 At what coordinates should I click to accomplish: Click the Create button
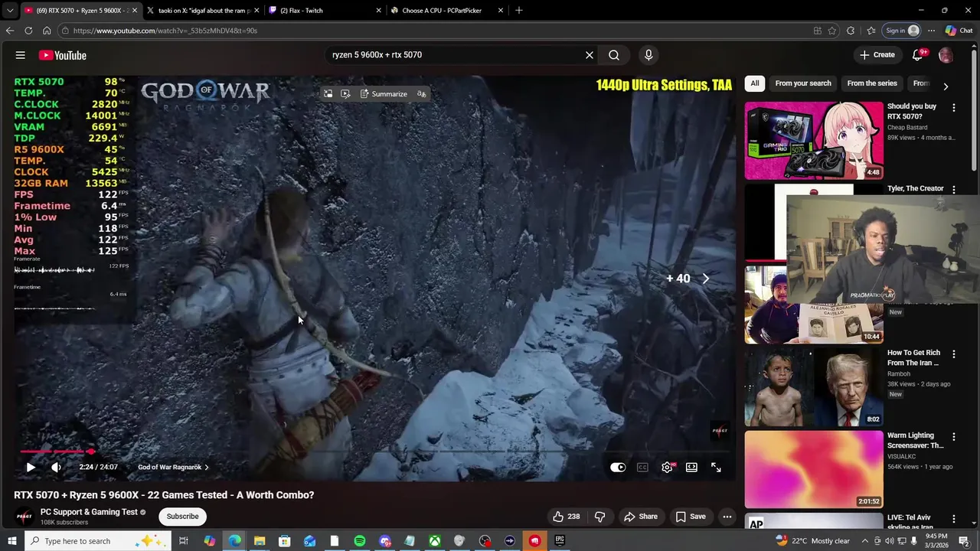pyautogui.click(x=877, y=55)
